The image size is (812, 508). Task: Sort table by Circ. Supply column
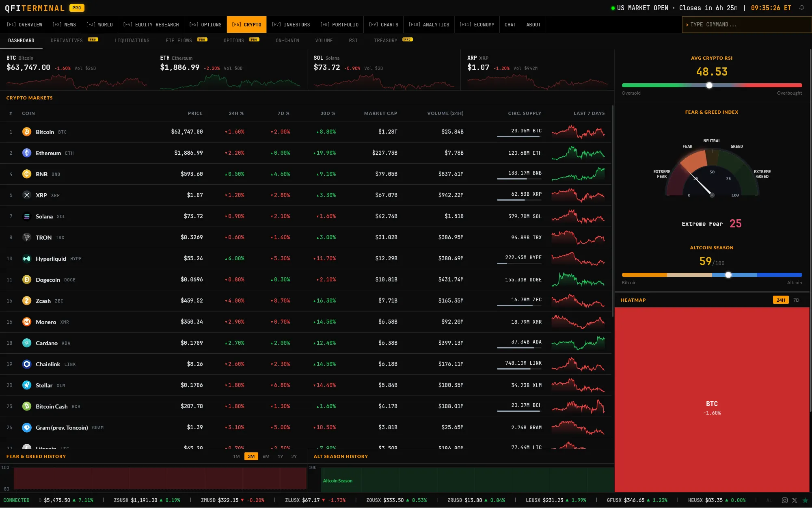(525, 113)
